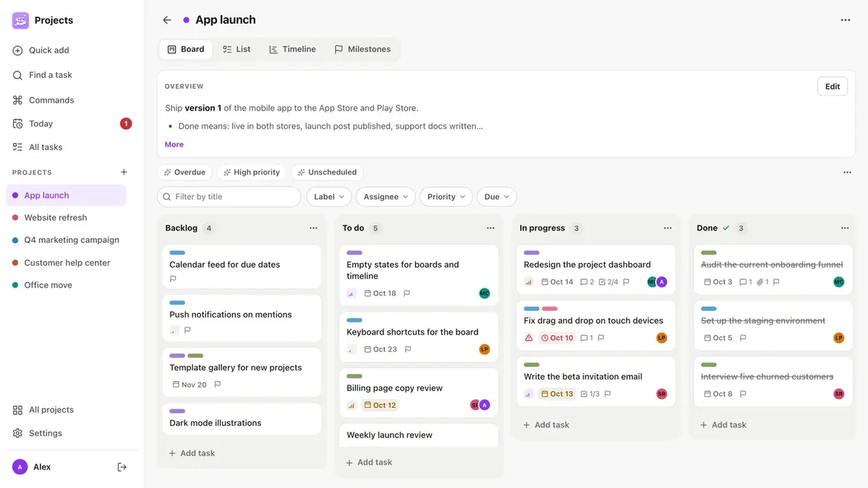Open the Weekly launch review card

pyautogui.click(x=419, y=435)
